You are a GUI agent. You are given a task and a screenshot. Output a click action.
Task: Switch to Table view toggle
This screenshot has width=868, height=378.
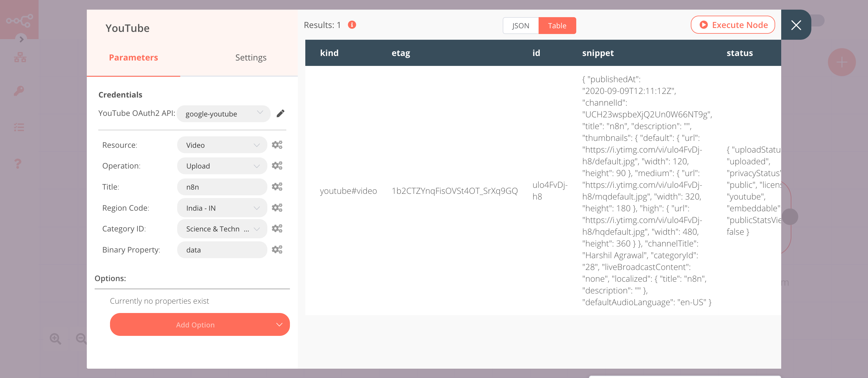556,25
